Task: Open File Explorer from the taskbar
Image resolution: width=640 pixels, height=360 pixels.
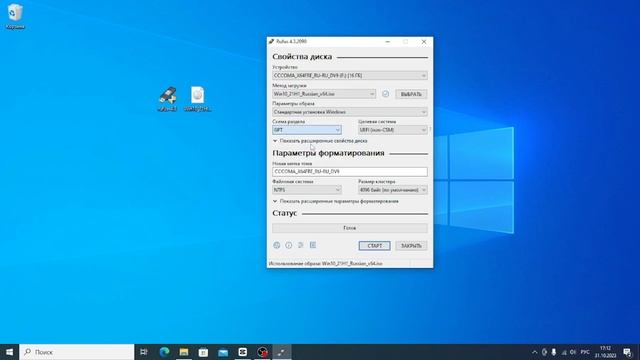Action: pos(184,352)
